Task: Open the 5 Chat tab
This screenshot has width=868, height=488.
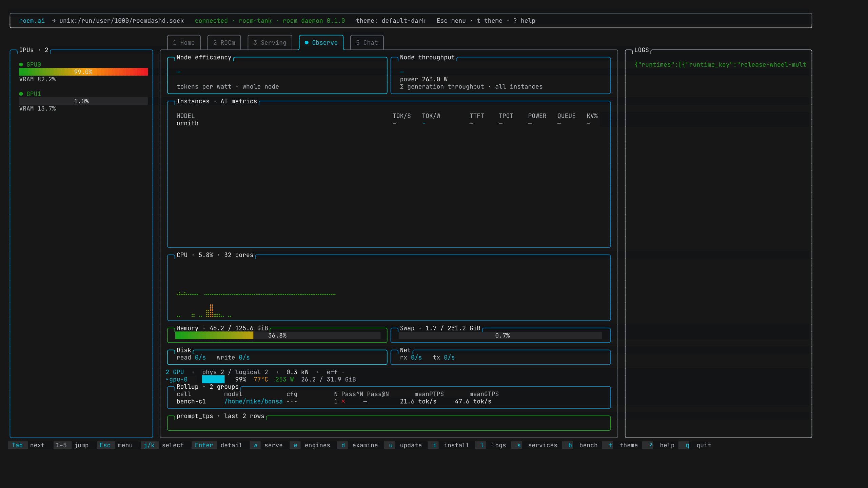Action: 367,43
